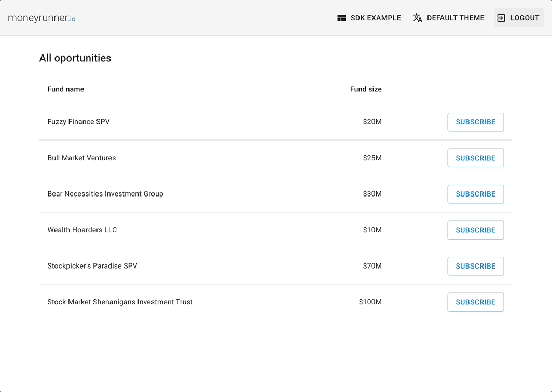Switch theme via DEFAULT THEME label
This screenshot has width=552, height=392.
point(456,18)
